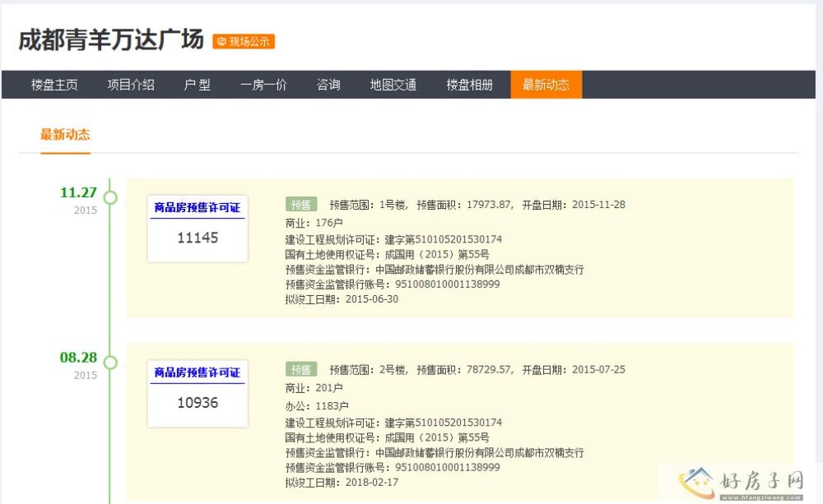
Task: Click the 11.27 date label
Action: click(x=78, y=192)
